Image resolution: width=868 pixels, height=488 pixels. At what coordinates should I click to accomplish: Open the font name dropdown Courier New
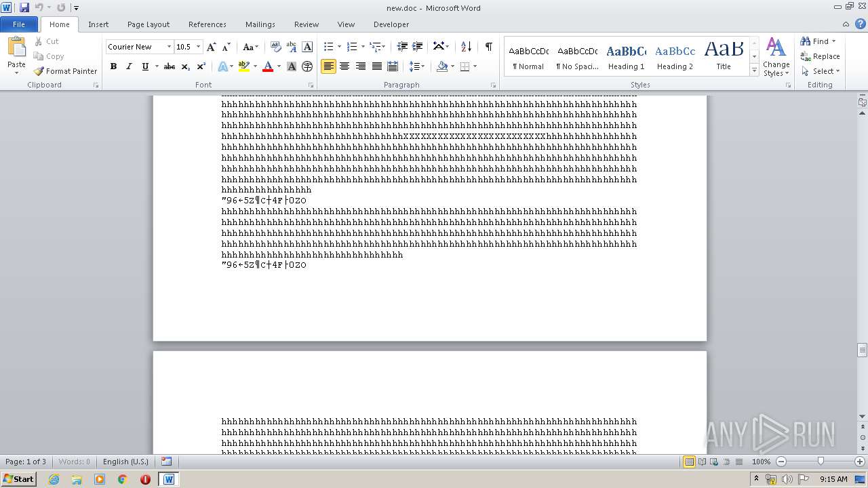pos(169,47)
